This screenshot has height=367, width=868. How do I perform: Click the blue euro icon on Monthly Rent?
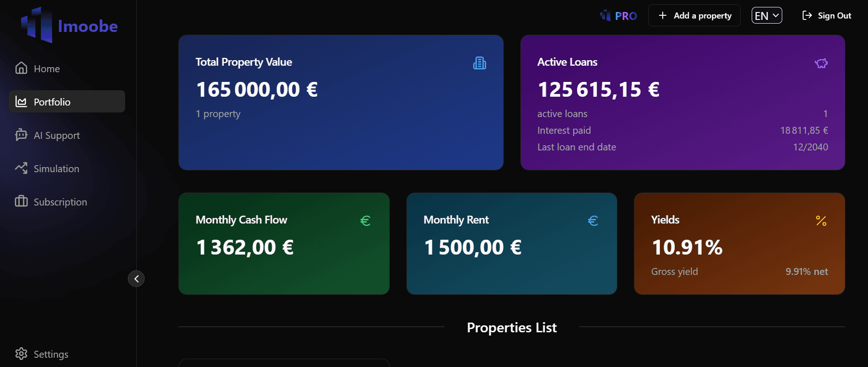tap(593, 221)
